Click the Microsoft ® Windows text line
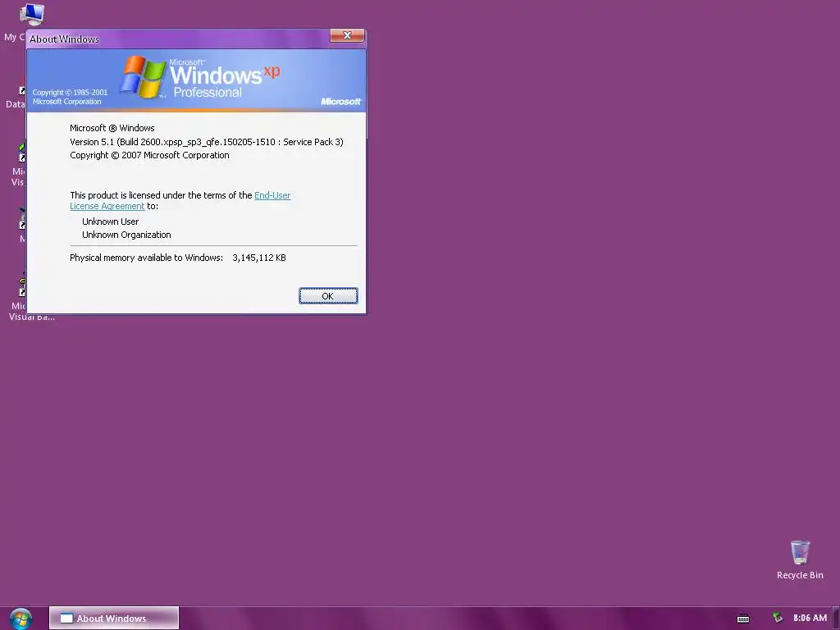Image resolution: width=840 pixels, height=630 pixels. point(112,128)
